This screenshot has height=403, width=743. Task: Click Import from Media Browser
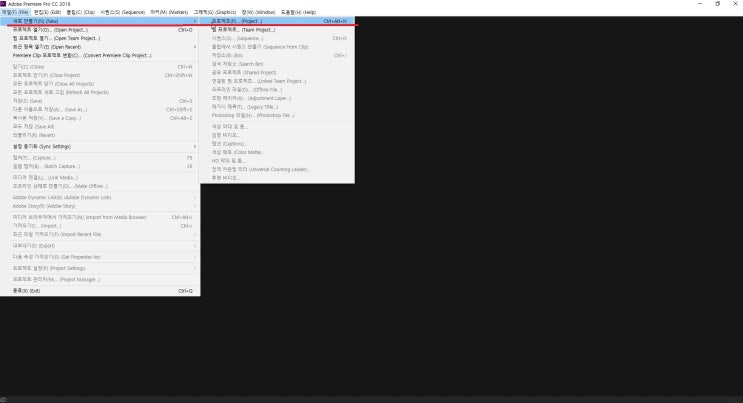100,217
